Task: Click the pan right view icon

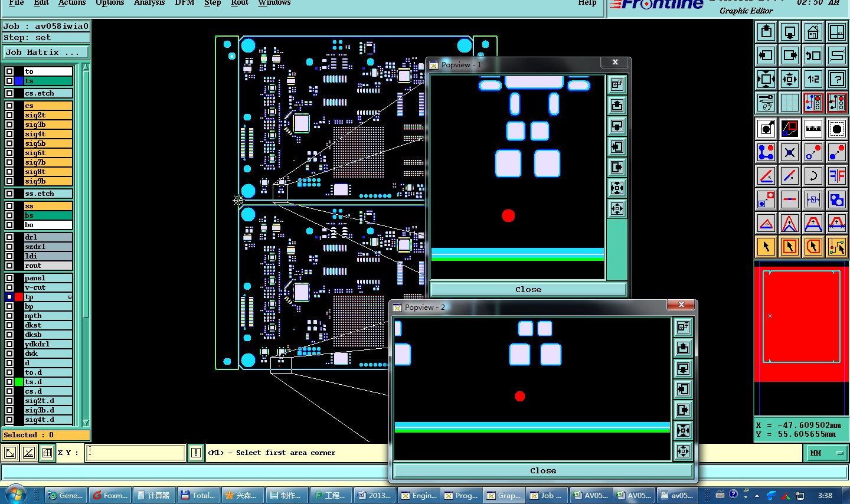Action: pyautogui.click(x=790, y=55)
